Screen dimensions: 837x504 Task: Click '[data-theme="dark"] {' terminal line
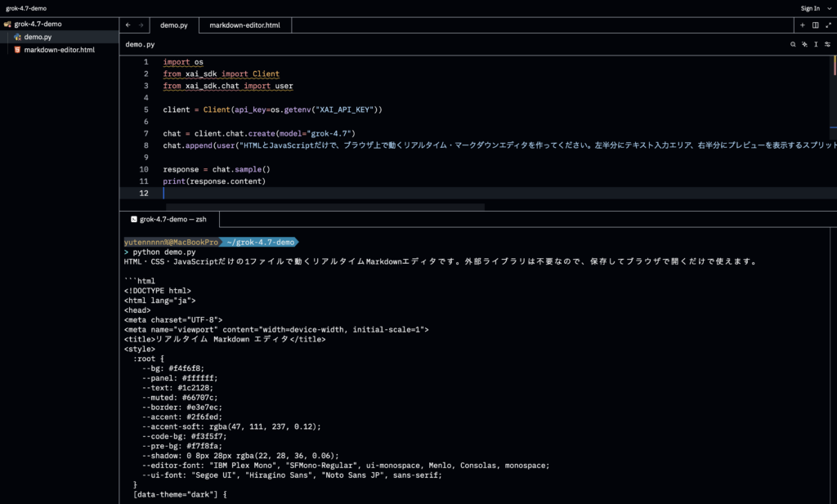pos(180,494)
